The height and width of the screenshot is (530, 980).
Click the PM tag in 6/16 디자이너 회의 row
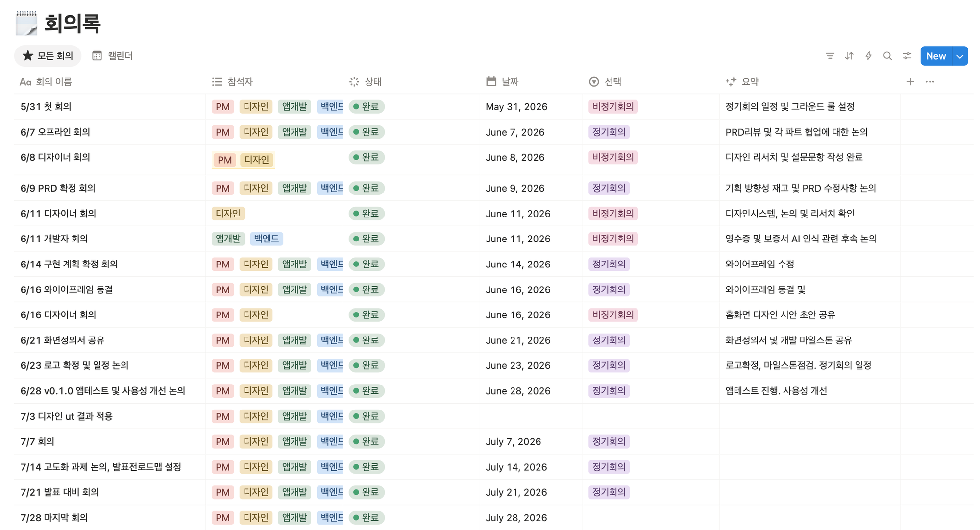(x=222, y=315)
